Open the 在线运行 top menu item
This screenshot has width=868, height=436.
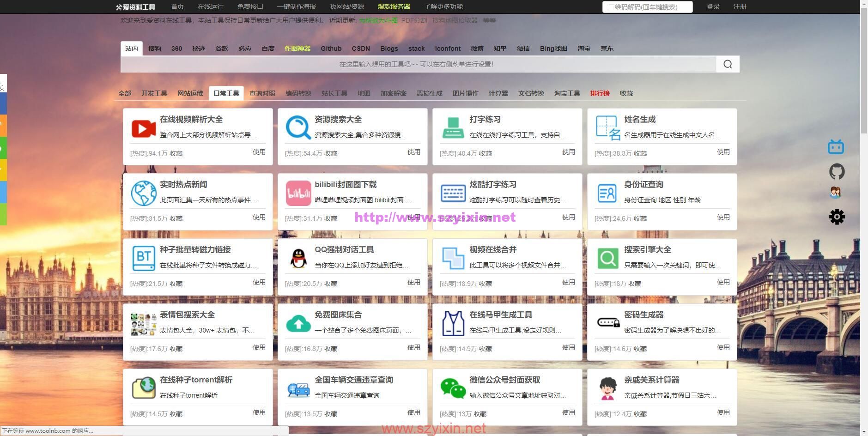pyautogui.click(x=211, y=6)
